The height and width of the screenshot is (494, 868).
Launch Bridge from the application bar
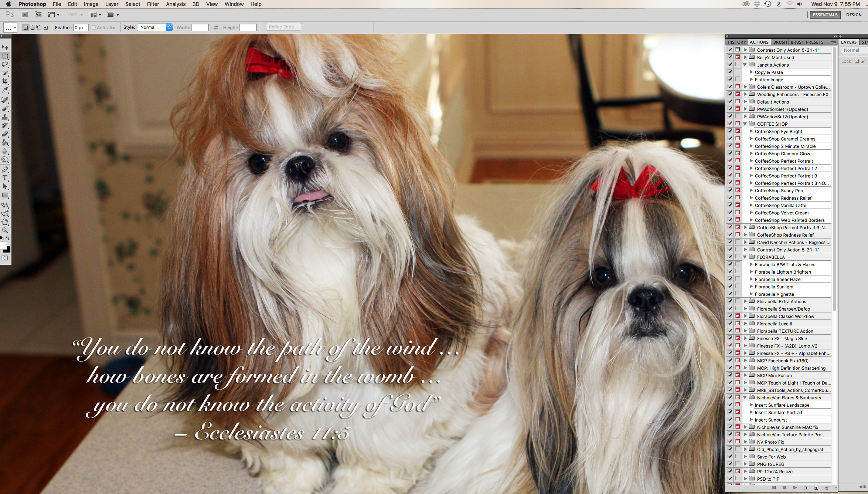pyautogui.click(x=25, y=15)
